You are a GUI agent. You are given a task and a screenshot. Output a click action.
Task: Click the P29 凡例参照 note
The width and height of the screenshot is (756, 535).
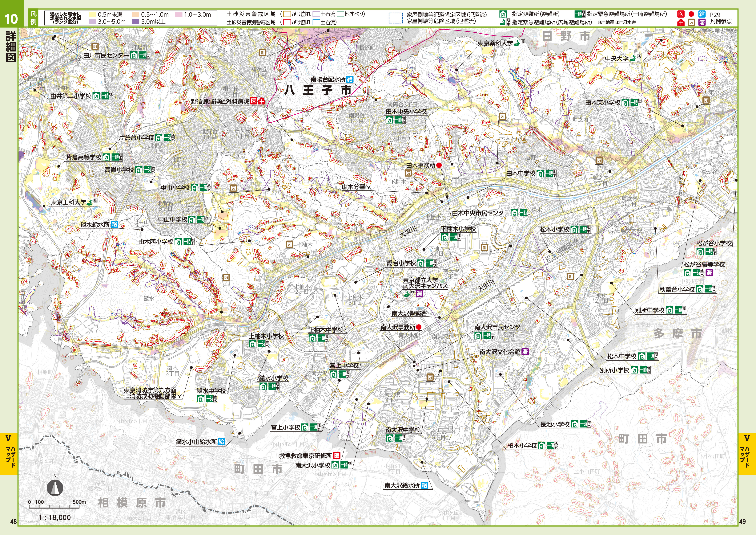(x=720, y=18)
